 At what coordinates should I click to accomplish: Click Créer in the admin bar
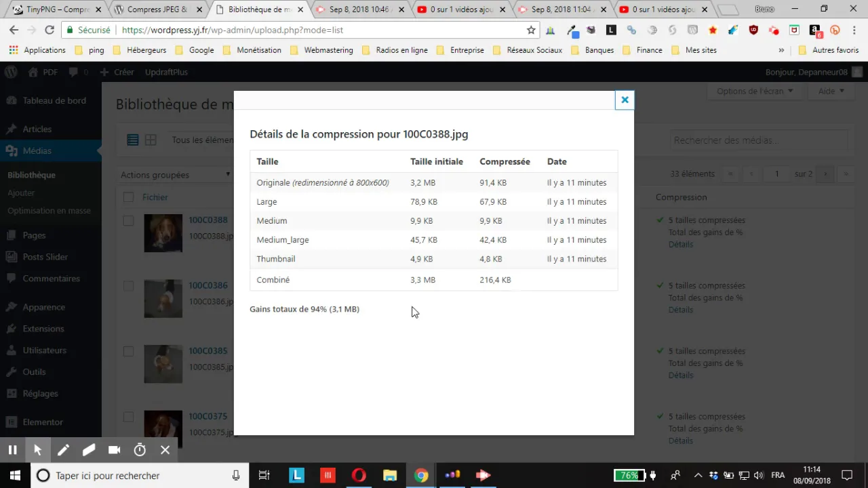point(117,72)
